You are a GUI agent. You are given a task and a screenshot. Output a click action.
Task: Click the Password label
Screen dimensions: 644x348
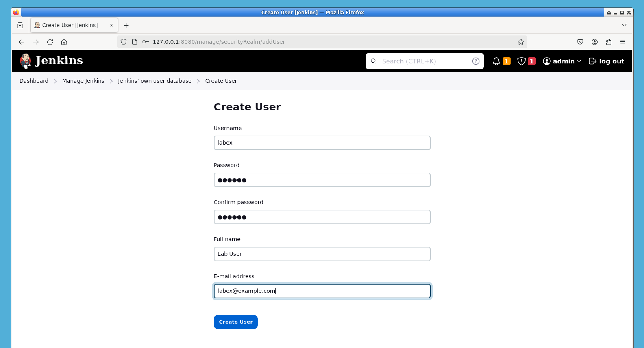[x=226, y=165]
